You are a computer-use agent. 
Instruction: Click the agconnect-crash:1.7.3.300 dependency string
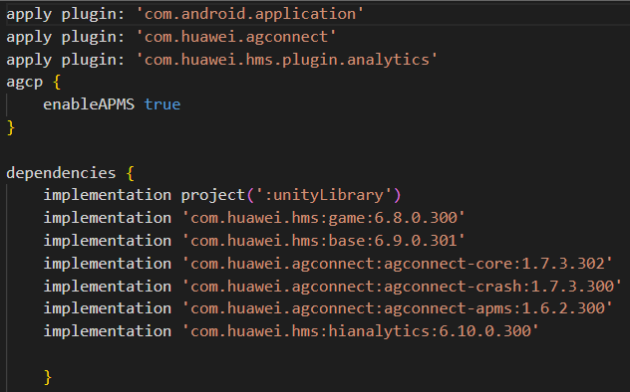coord(402,286)
